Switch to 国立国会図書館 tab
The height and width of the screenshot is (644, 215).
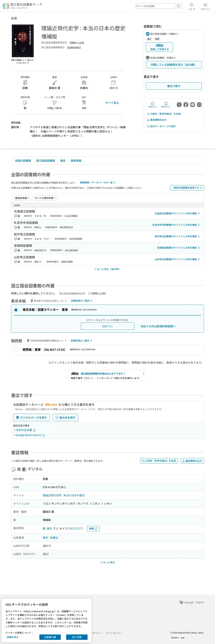pyautogui.click(x=46, y=161)
